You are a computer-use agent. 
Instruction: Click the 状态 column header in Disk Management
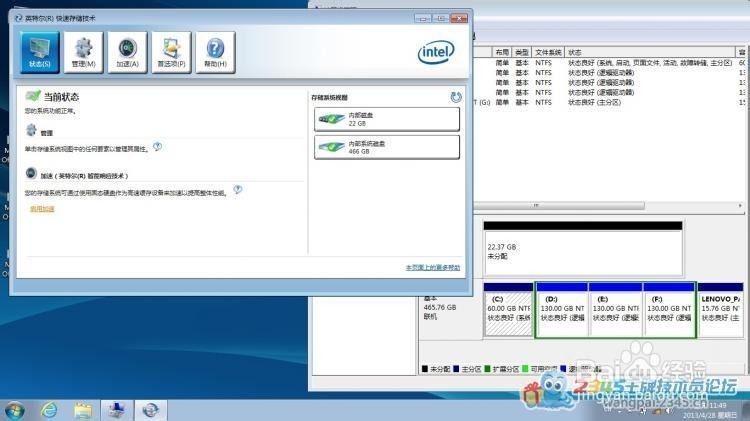[x=650, y=52]
